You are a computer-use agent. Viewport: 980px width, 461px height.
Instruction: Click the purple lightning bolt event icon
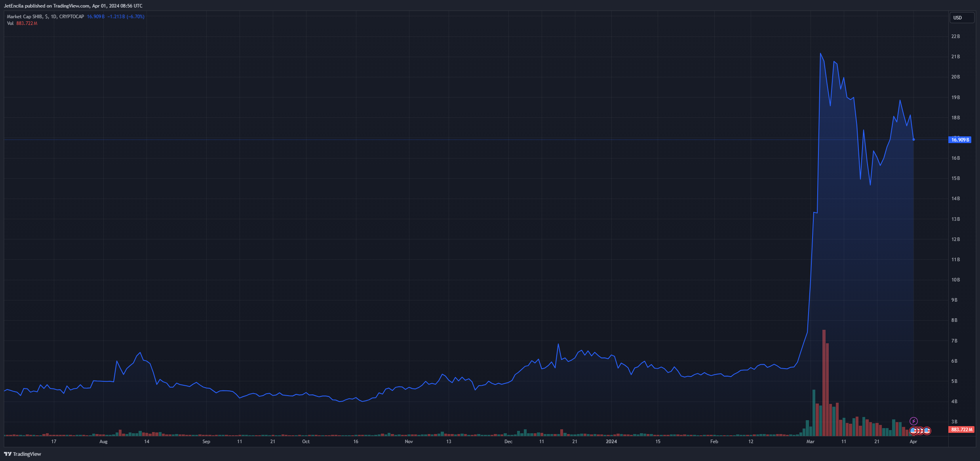coord(913,421)
